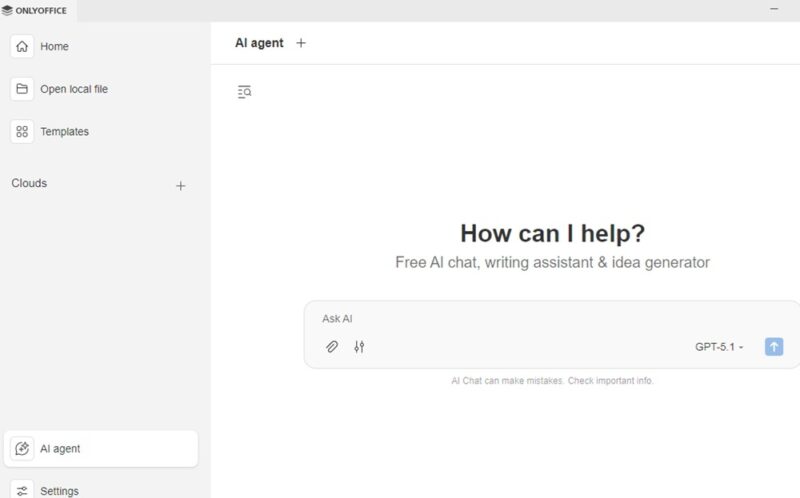800x498 pixels.
Task: Open the Templates section
Action: (101, 132)
